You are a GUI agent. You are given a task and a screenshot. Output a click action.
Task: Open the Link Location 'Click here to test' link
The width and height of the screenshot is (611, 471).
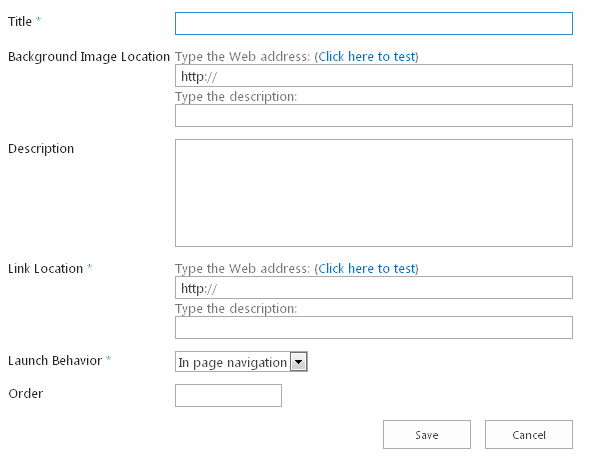(366, 268)
